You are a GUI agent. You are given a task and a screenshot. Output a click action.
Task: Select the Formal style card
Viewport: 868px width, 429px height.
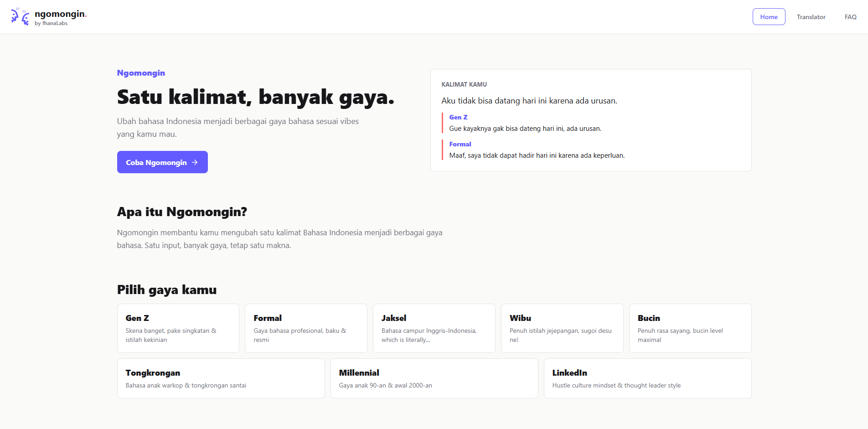pyautogui.click(x=306, y=328)
